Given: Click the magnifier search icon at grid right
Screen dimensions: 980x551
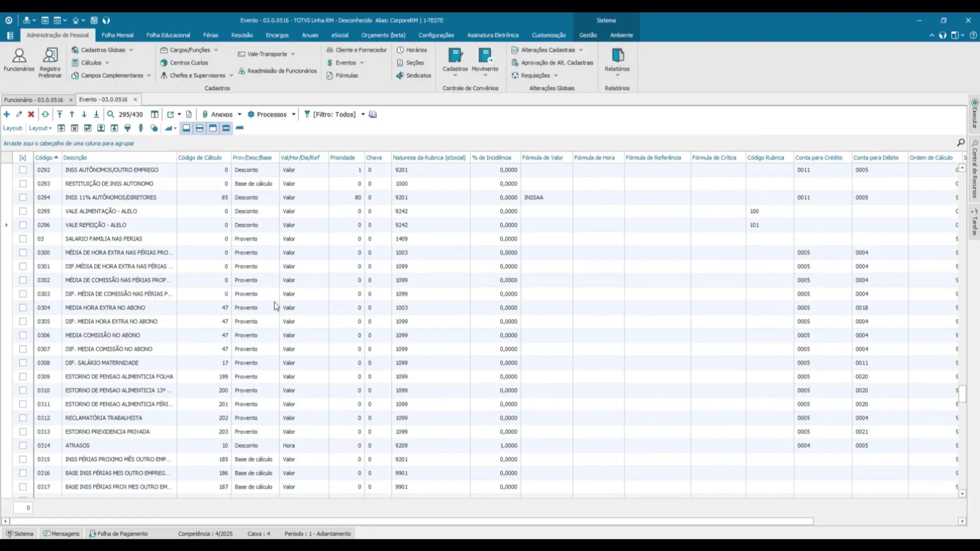Looking at the screenshot, I should coord(961,143).
